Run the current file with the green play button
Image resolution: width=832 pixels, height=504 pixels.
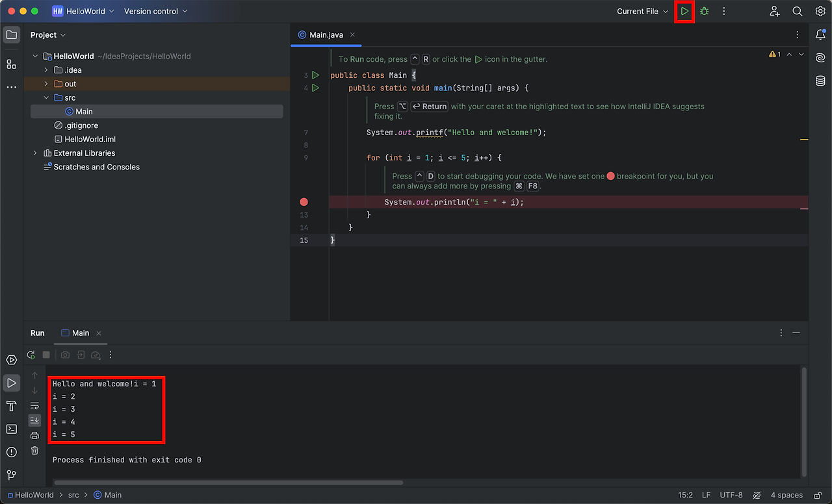pos(684,11)
